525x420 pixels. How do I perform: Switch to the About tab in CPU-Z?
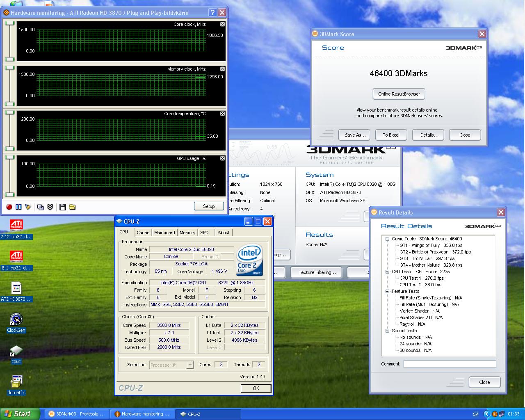coord(224,233)
